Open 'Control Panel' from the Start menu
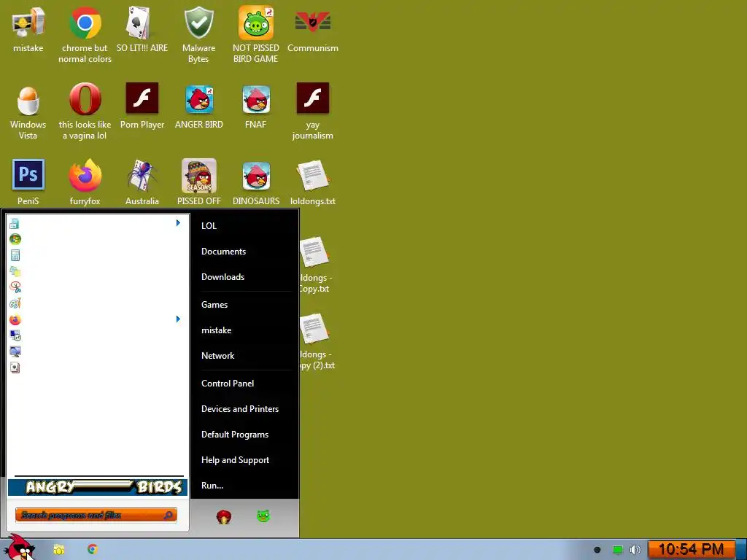This screenshot has height=560, width=747. (x=228, y=384)
